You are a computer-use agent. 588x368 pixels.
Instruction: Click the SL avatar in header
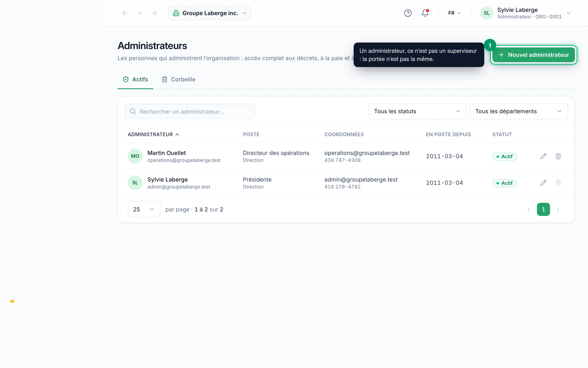tap(487, 13)
